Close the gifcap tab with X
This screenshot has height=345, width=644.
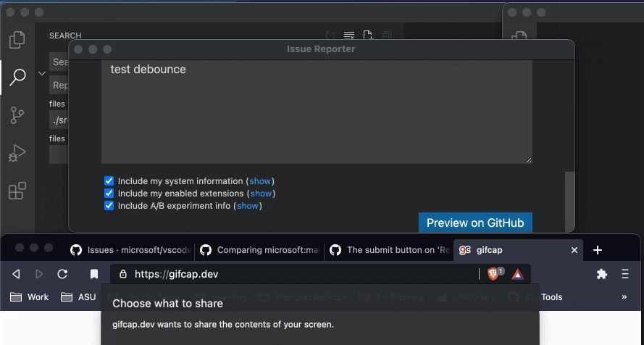(x=574, y=250)
